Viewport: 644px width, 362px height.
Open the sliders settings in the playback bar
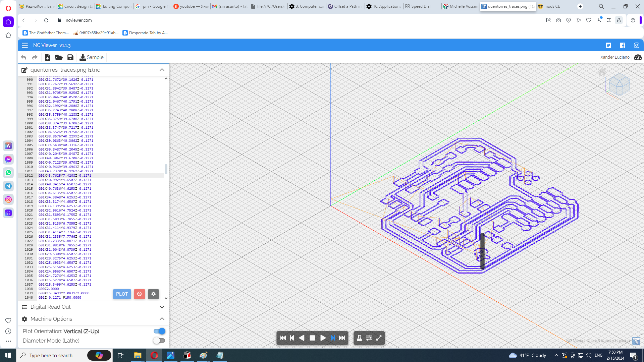(369, 338)
